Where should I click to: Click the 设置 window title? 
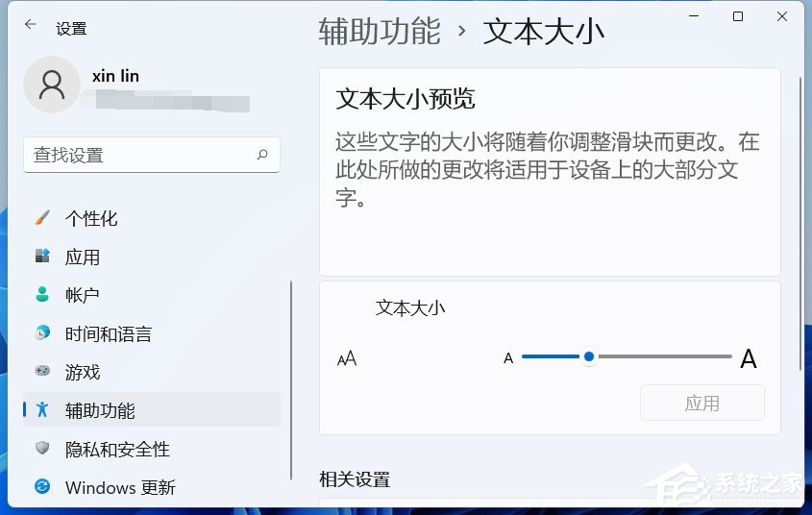(71, 29)
